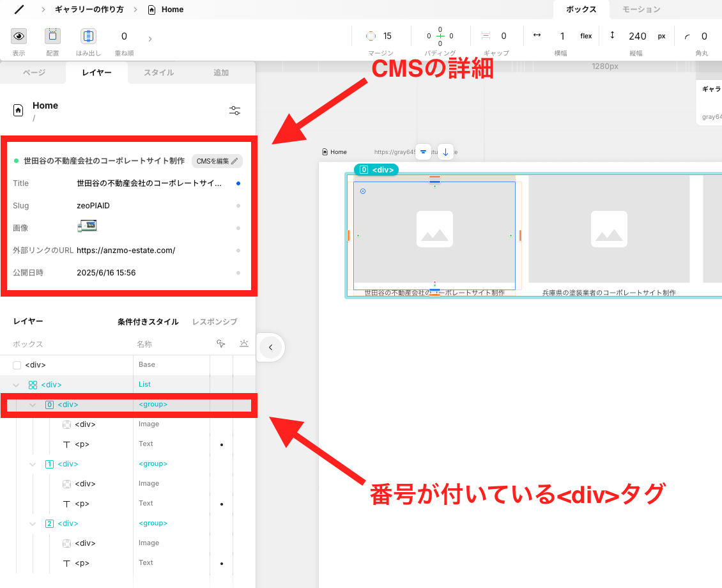Click the blue down-arrow icon above the canvas

pos(445,152)
